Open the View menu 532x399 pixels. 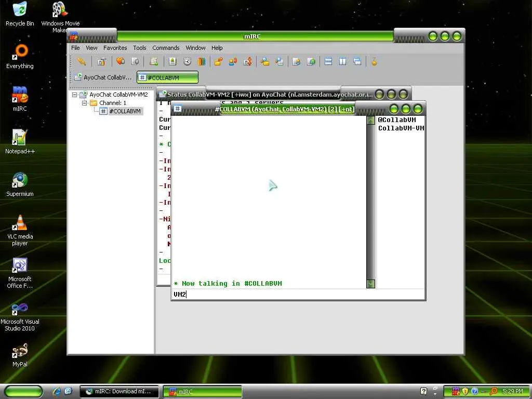[x=91, y=48]
